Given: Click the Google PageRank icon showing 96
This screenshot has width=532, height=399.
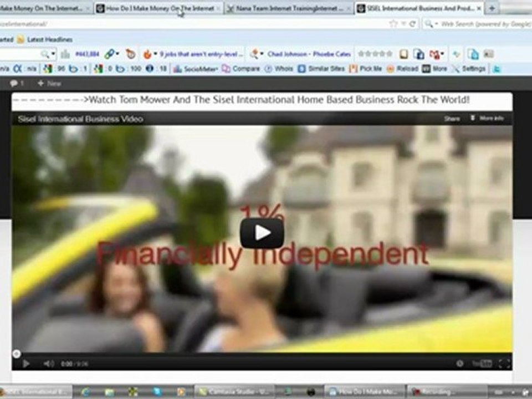Looking at the screenshot, I should (48, 69).
